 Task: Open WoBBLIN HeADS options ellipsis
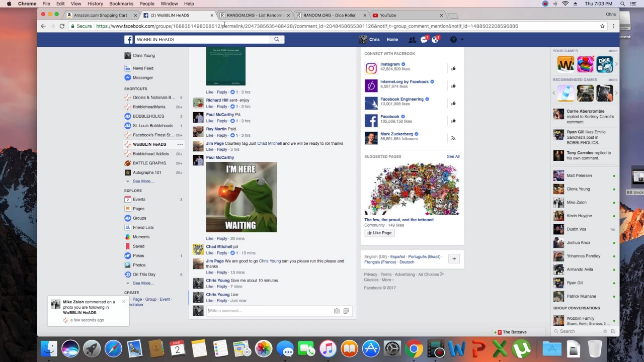point(180,144)
